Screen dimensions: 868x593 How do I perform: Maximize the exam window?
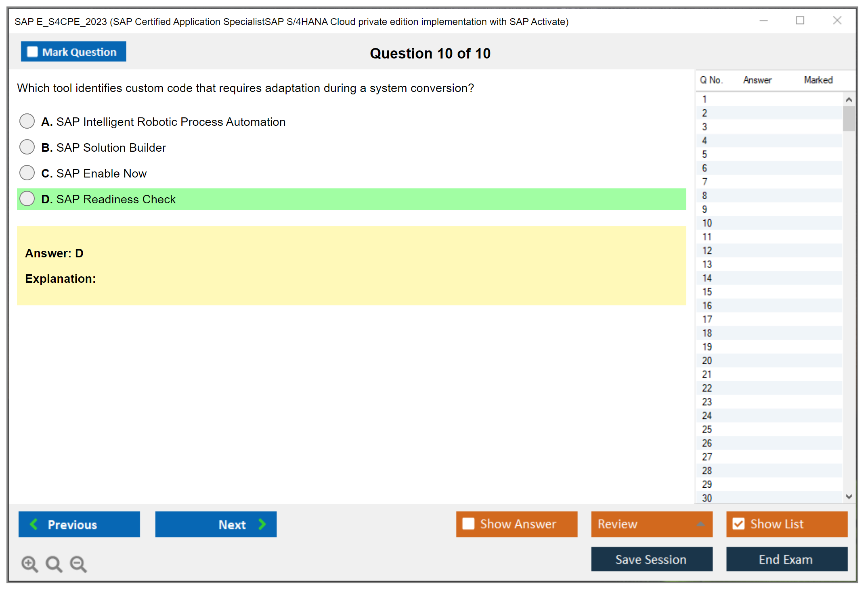pos(800,21)
